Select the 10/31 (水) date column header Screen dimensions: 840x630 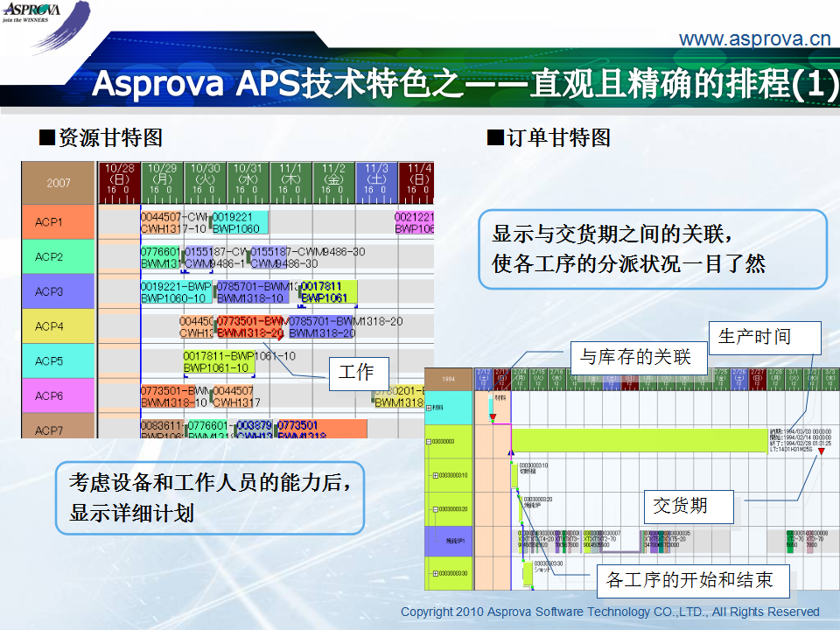(x=248, y=183)
